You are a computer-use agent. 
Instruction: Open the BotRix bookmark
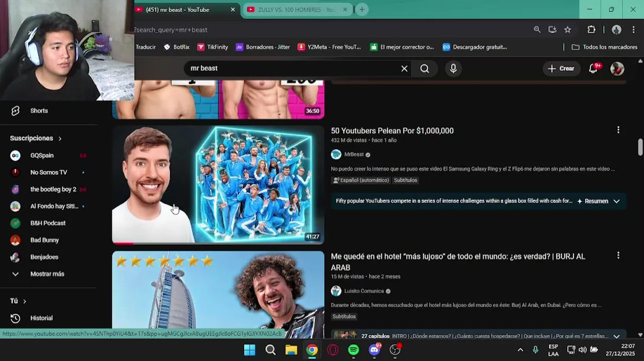[x=177, y=47]
